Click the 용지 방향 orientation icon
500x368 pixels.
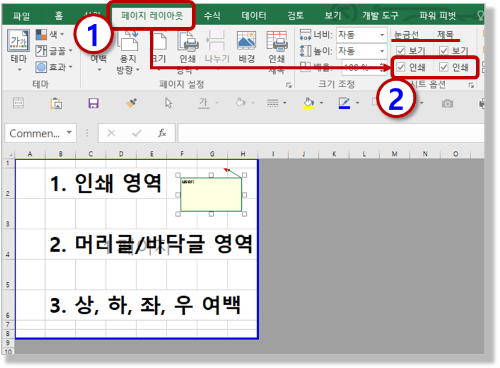pos(128,40)
